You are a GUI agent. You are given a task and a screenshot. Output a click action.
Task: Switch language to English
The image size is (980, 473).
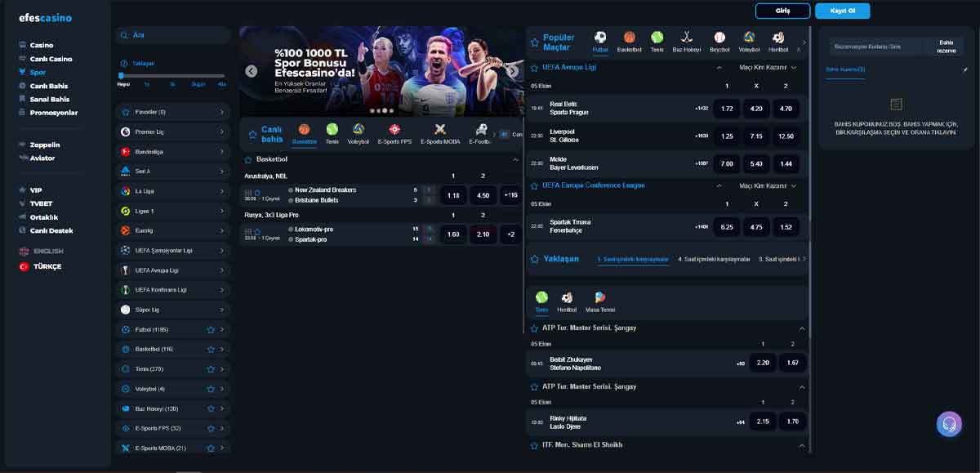(47, 251)
